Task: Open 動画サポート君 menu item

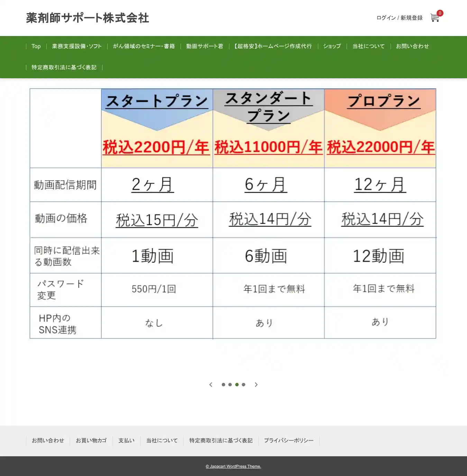Action: click(204, 46)
